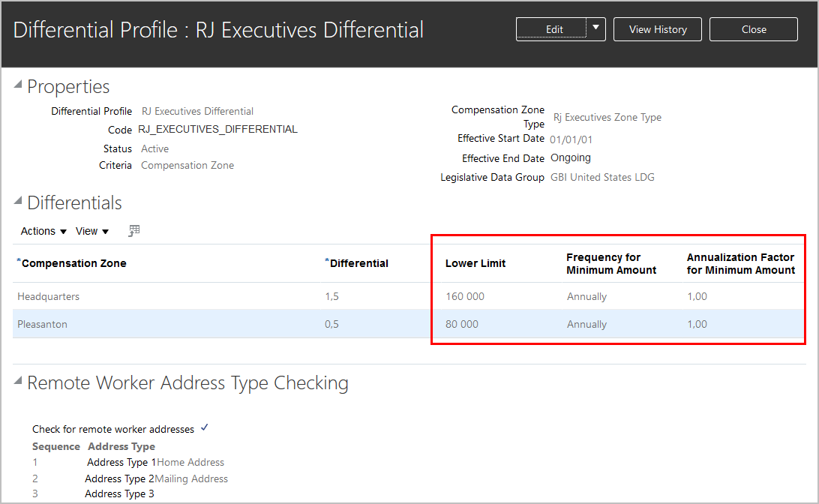Click the View History button
819x504 pixels.
[658, 29]
